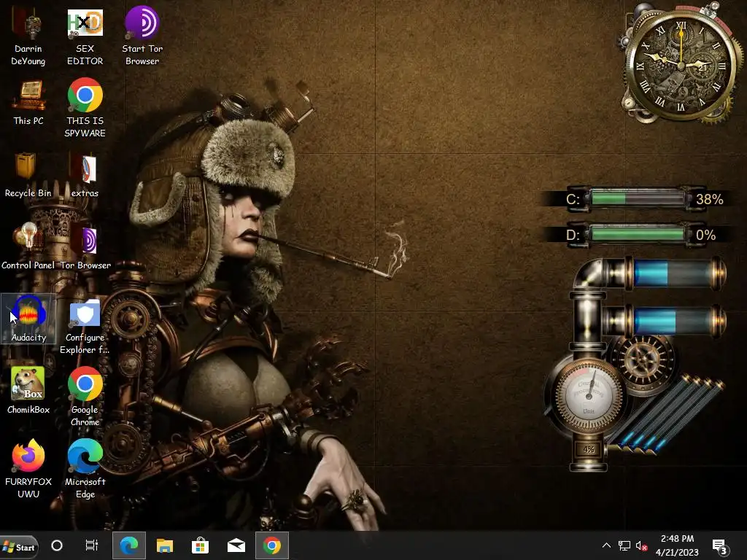This screenshot has width=747, height=560.
Task: Open the Start menu
Action: pos(20,547)
